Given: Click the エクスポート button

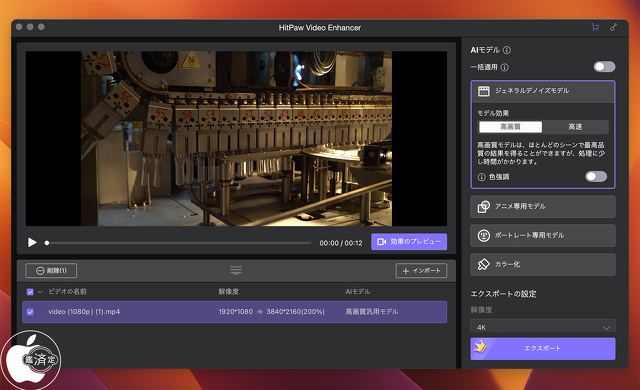Looking at the screenshot, I should pyautogui.click(x=543, y=348).
